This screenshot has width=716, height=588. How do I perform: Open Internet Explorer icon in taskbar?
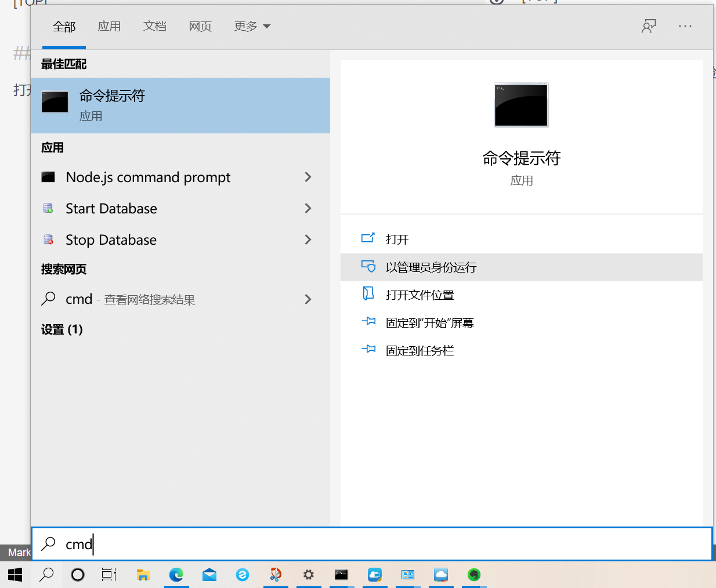pyautogui.click(x=243, y=575)
